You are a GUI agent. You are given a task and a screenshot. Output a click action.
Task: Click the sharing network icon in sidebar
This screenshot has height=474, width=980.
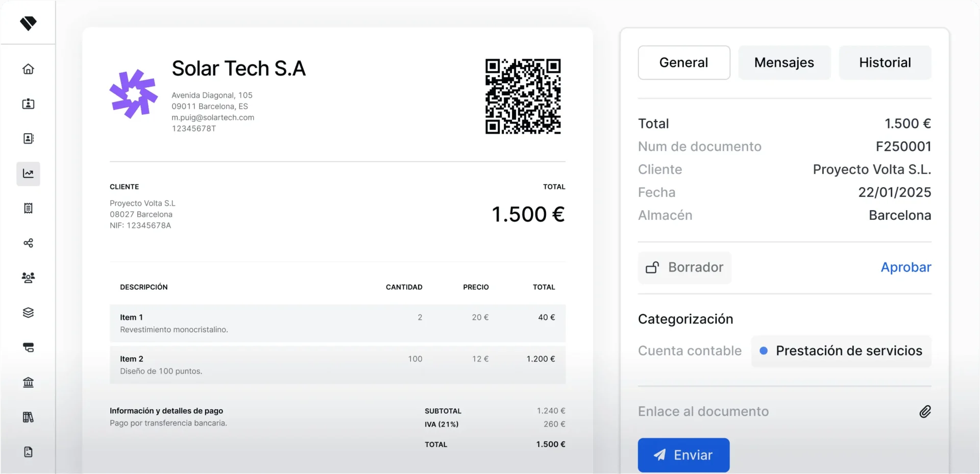(x=29, y=243)
